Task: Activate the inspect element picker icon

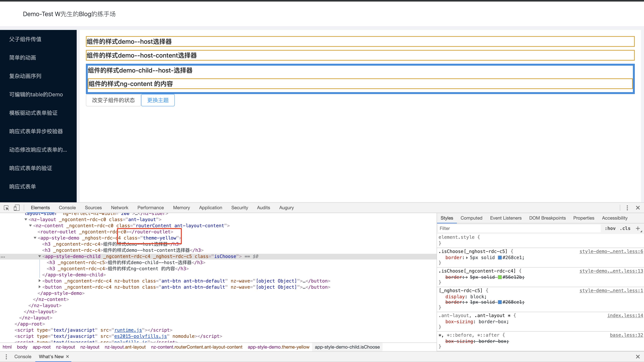Action: [x=7, y=208]
